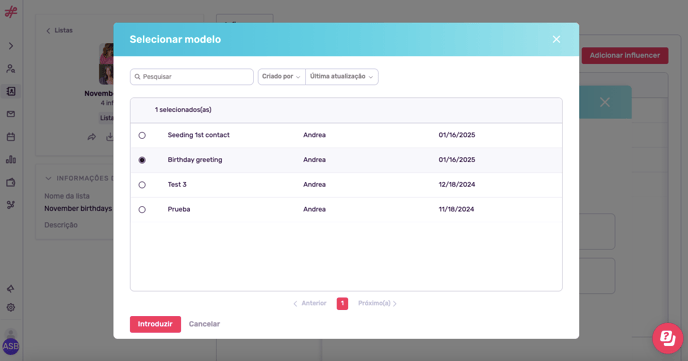The width and height of the screenshot is (688, 361).
Task: Open the mail icon in the sidebar
Action: click(11, 114)
